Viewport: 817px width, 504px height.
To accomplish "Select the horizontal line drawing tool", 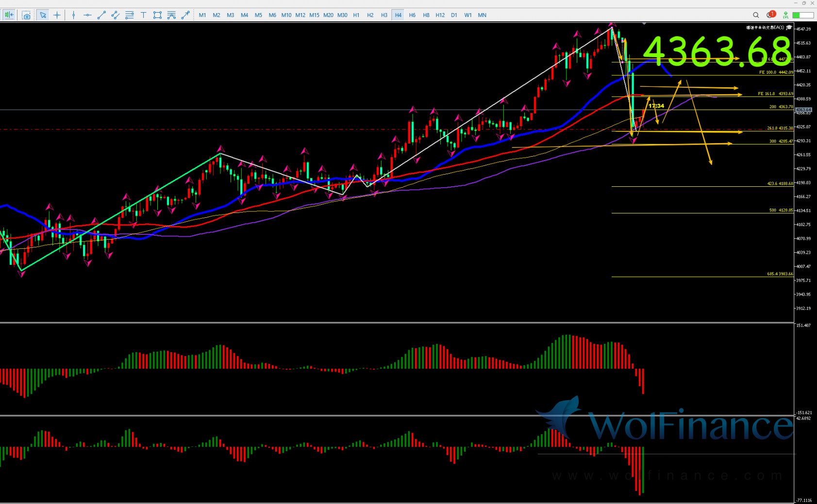I will [87, 15].
